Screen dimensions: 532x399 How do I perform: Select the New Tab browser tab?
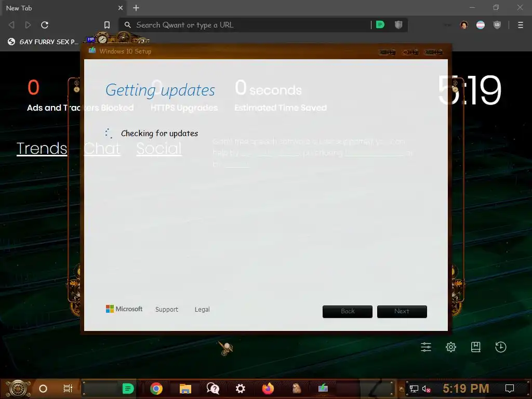[x=63, y=8]
